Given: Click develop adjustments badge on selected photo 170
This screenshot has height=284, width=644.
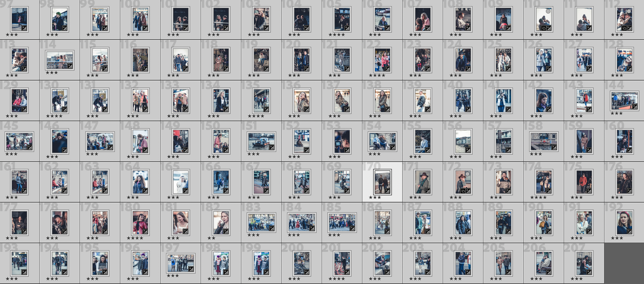Looking at the screenshot, I should pyautogui.click(x=387, y=191).
